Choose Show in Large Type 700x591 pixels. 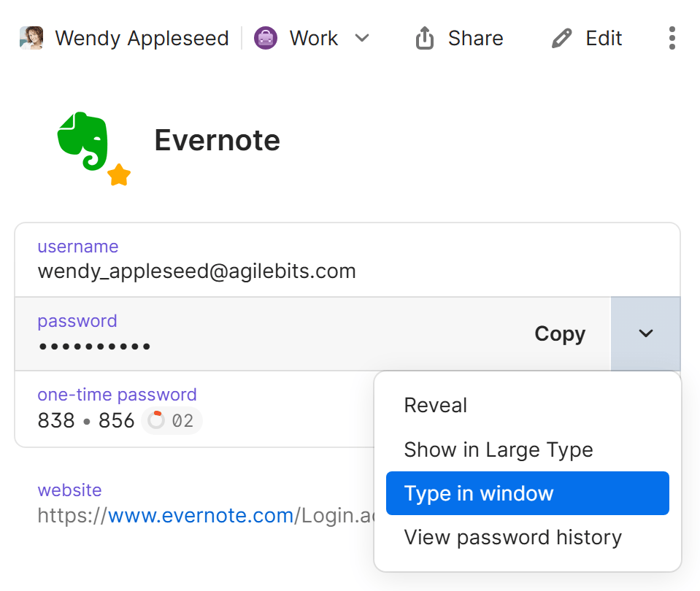pos(527,449)
